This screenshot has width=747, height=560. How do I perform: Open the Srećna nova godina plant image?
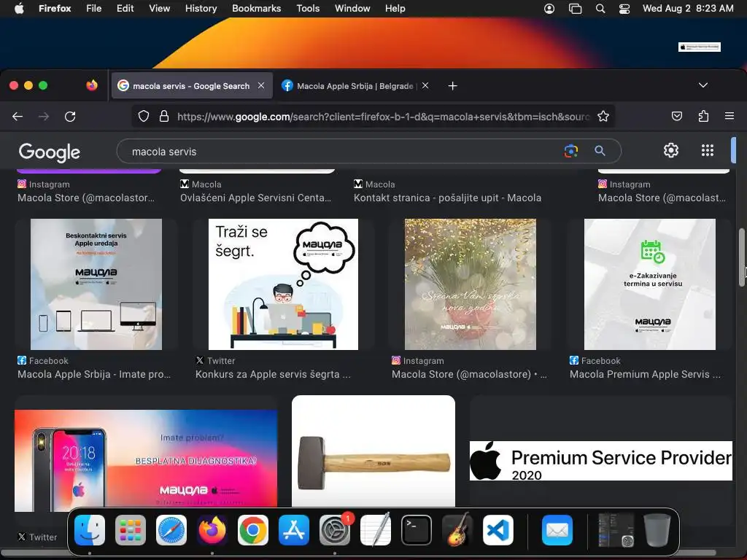(x=471, y=284)
